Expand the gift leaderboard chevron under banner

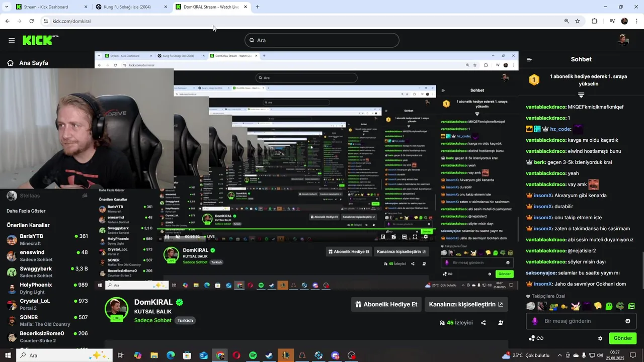tap(581, 95)
